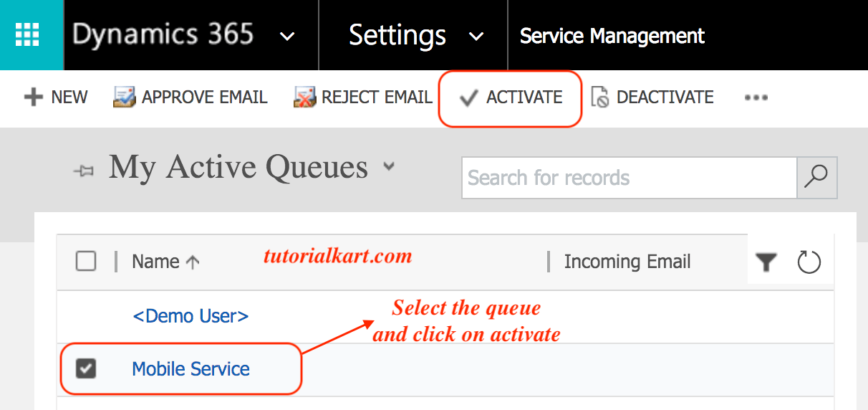
Task: Sort by the Name column
Action: (x=165, y=262)
